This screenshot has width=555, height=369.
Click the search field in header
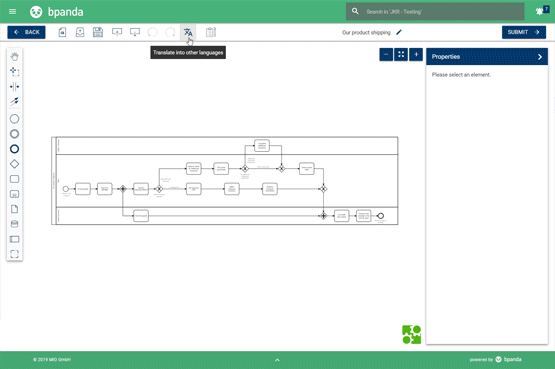tap(435, 12)
